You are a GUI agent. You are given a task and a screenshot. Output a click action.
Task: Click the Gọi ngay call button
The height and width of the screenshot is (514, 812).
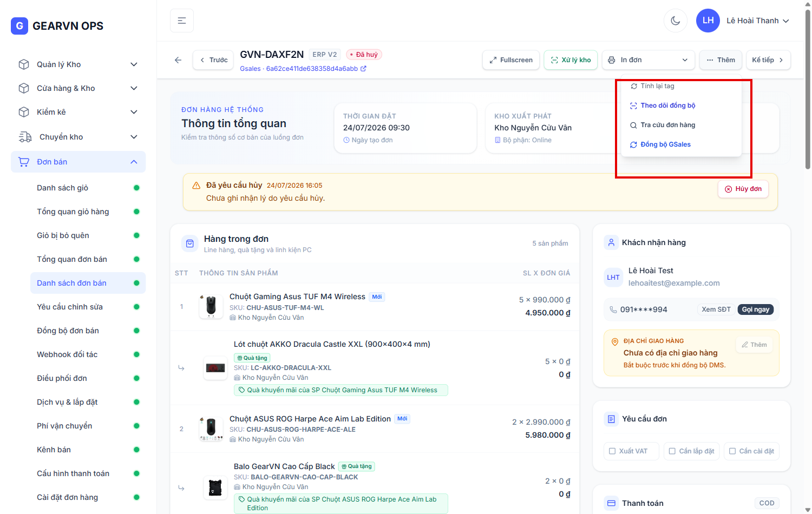755,309
